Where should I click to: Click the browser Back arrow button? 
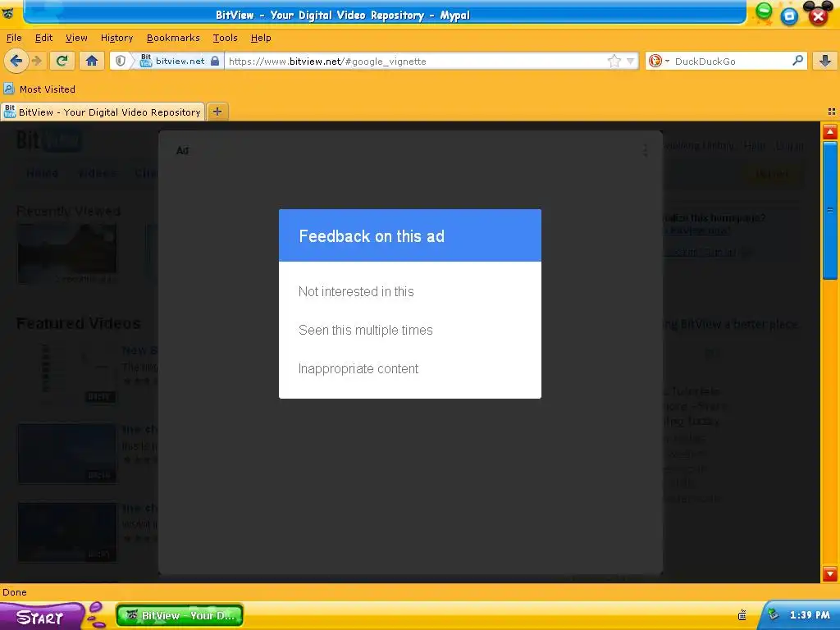pos(16,61)
